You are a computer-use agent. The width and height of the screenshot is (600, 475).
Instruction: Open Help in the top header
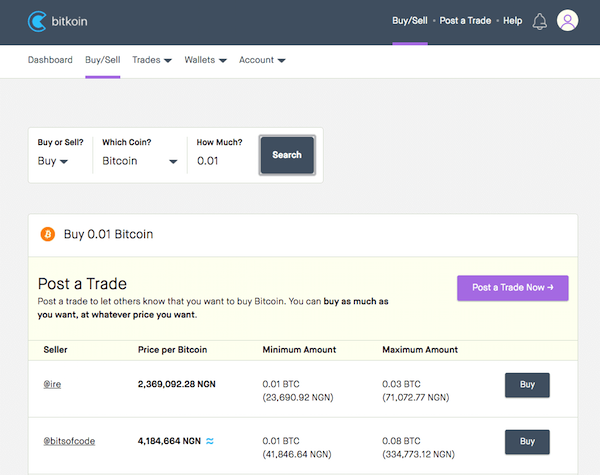513,21
